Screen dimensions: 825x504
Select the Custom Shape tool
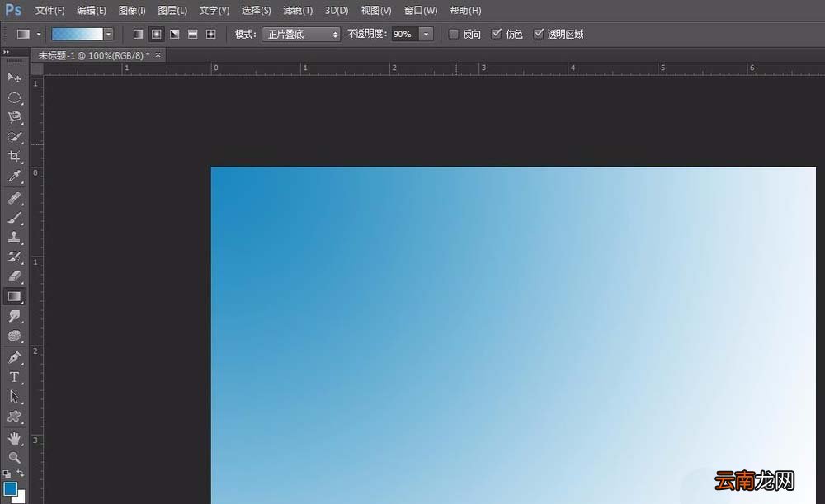tap(14, 417)
